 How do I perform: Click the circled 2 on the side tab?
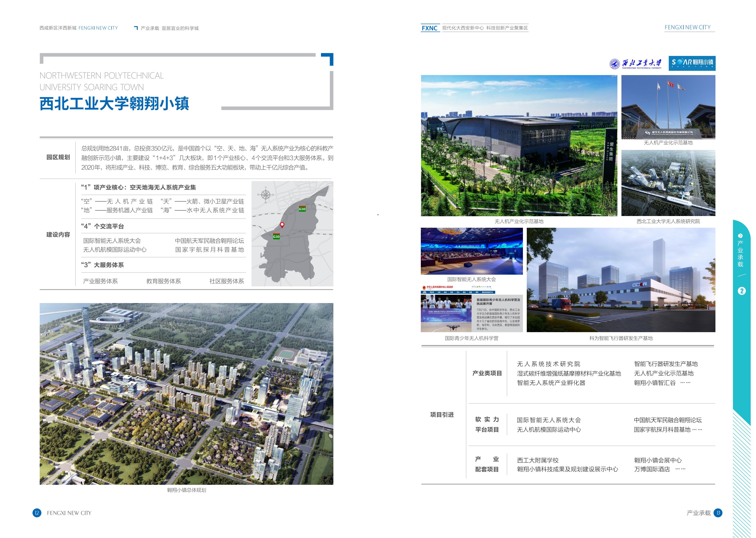click(742, 291)
